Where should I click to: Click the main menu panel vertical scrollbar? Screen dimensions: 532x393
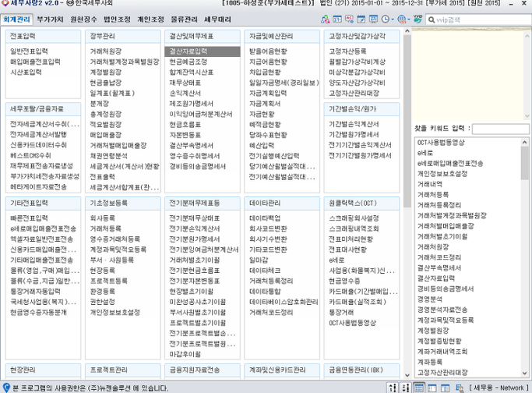[407, 121]
